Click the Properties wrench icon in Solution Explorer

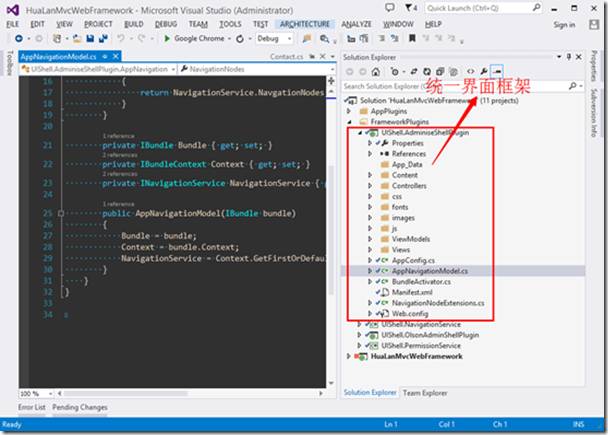[x=484, y=72]
